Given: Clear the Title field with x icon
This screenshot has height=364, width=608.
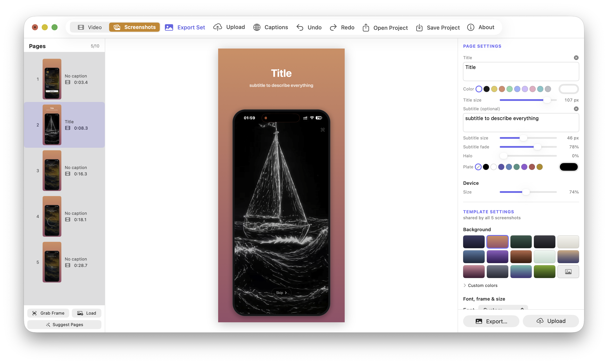Looking at the screenshot, I should click(576, 58).
